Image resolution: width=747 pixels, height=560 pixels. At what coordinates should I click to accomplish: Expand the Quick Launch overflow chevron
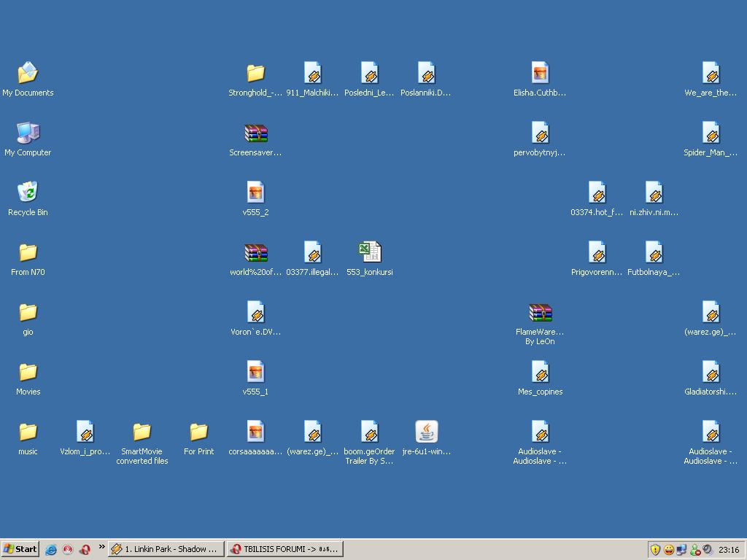click(x=102, y=547)
